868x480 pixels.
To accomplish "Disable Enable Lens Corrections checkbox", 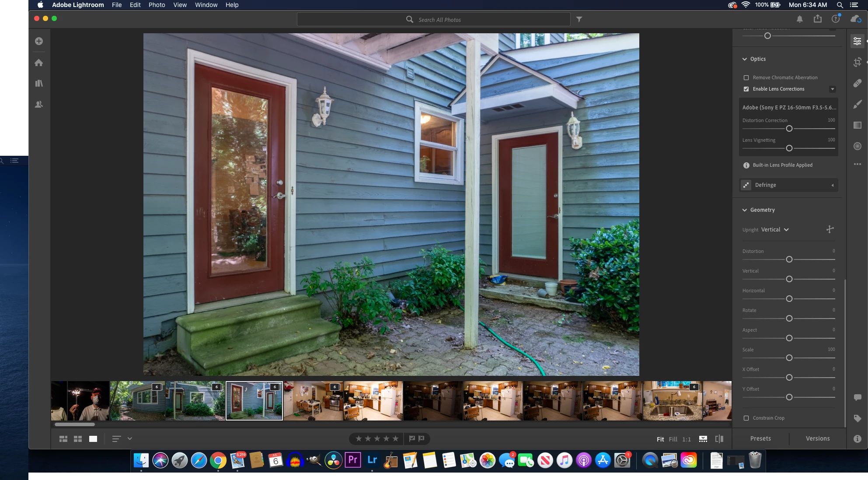I will pyautogui.click(x=746, y=89).
